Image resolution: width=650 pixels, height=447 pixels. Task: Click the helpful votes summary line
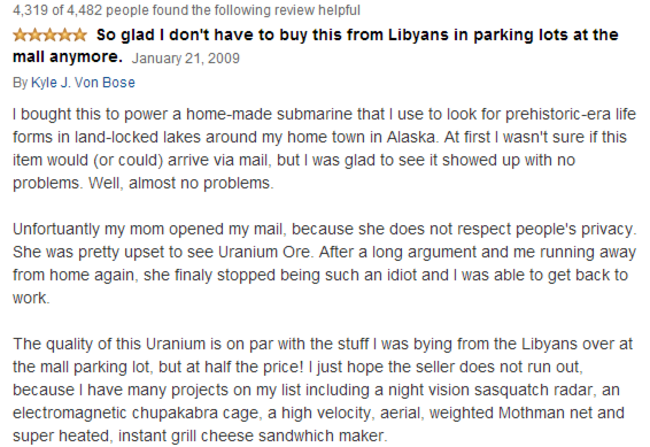tap(187, 10)
